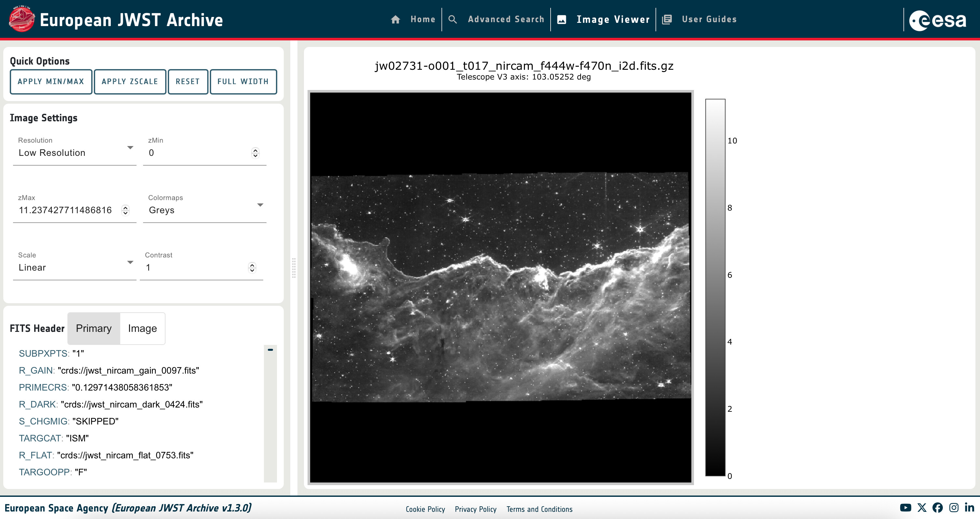This screenshot has width=980, height=519.
Task: Click the JWST Archive logo icon
Action: click(x=21, y=19)
